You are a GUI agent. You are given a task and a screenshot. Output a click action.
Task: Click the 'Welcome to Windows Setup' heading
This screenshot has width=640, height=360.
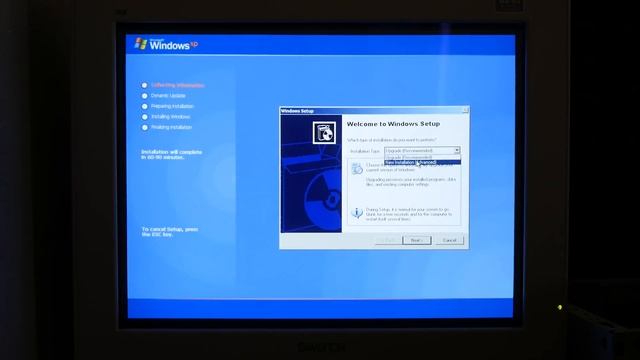coord(393,124)
